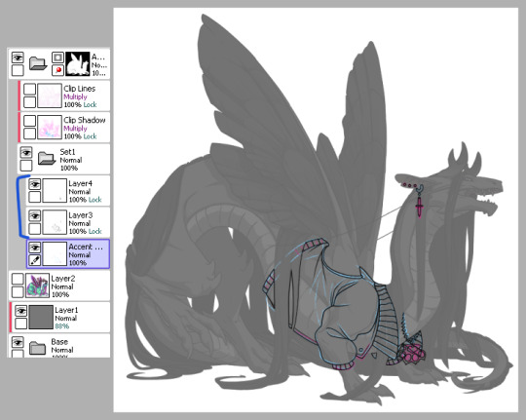Image resolution: width=526 pixels, height=420 pixels.
Task: Click the top folder's lower checkbox
Action: 18,70
